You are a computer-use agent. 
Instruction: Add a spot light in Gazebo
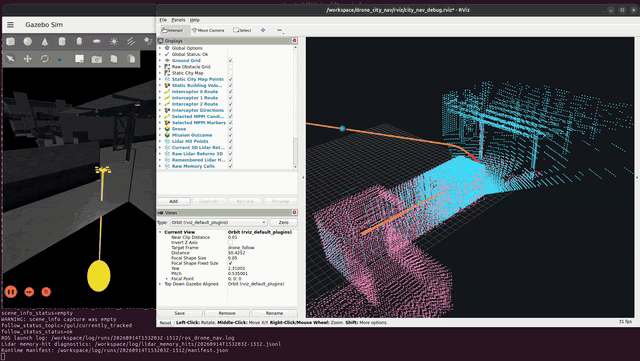(x=148, y=41)
